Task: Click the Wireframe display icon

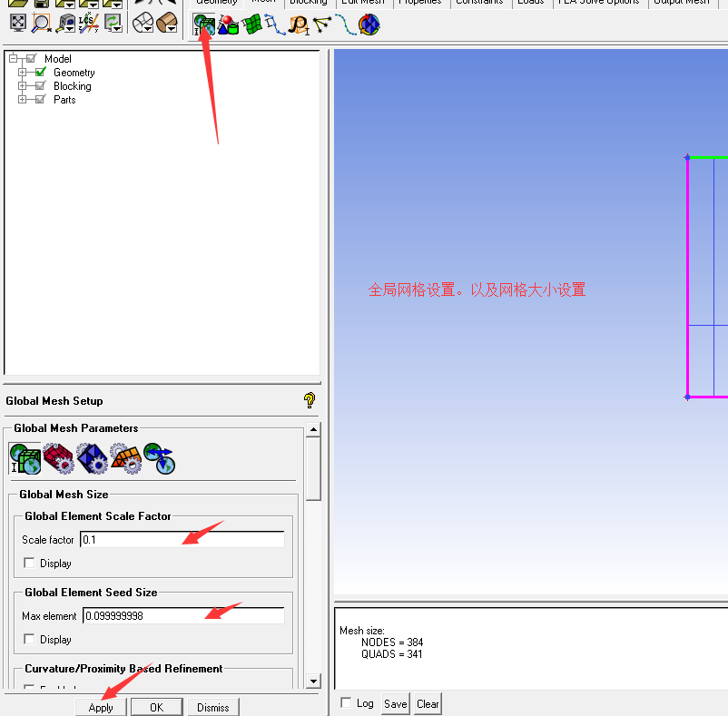Action: pos(143,23)
